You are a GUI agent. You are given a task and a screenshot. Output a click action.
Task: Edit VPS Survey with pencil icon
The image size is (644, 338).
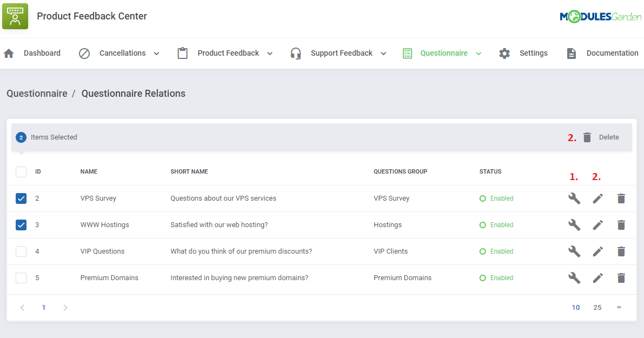tap(598, 198)
